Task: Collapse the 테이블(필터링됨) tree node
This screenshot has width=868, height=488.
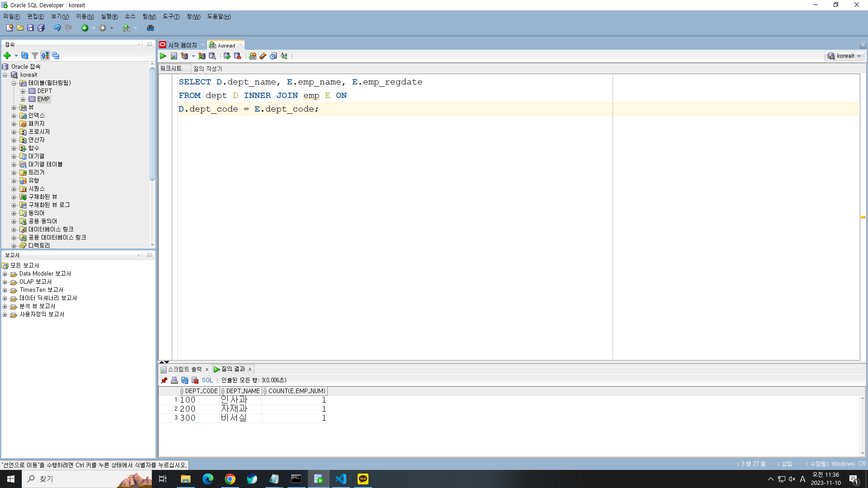Action: 14,83
